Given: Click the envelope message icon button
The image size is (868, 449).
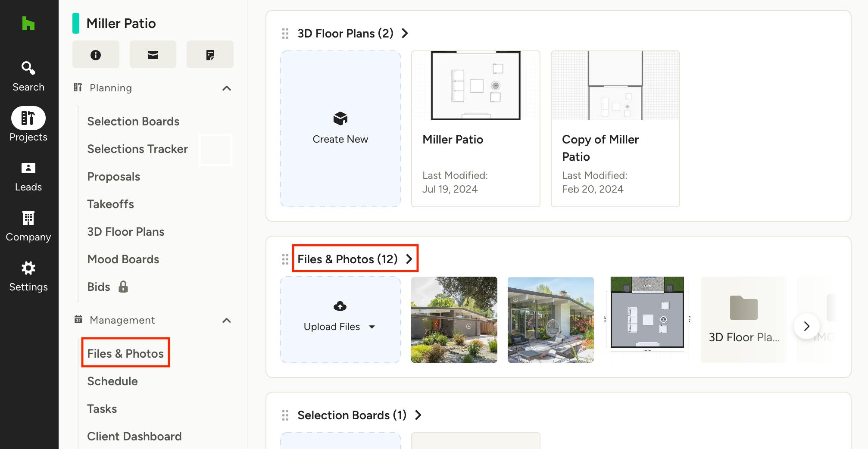Looking at the screenshot, I should (153, 55).
